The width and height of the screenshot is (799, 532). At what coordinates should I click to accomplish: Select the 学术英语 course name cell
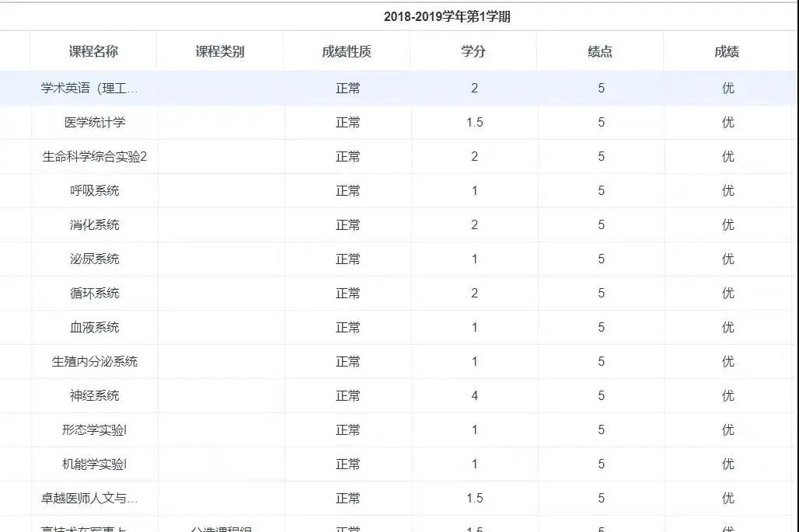(89, 89)
